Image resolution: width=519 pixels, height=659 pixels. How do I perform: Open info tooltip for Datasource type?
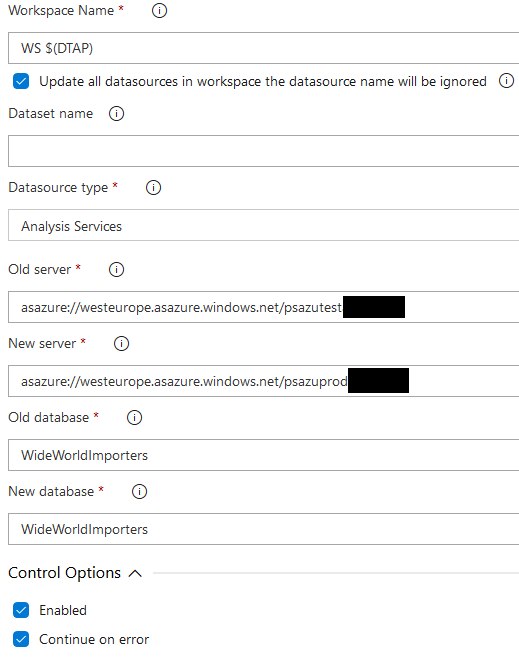point(153,187)
